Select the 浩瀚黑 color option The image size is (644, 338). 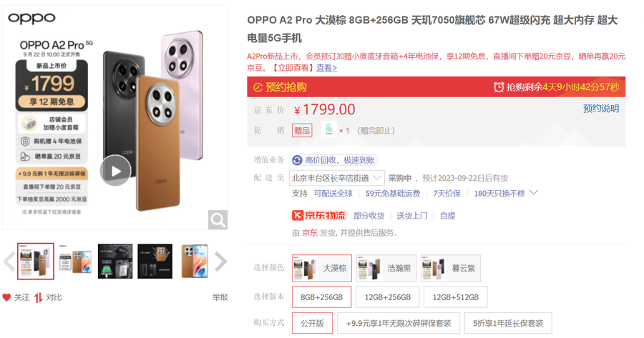click(x=386, y=268)
